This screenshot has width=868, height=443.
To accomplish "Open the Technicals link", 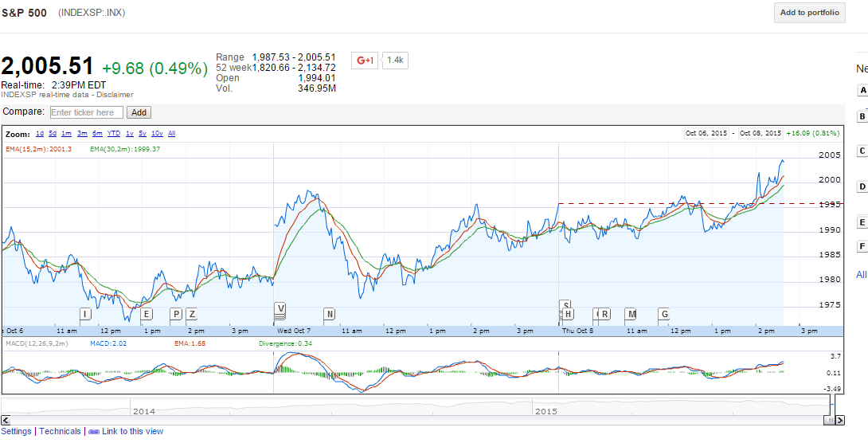I will click(61, 431).
